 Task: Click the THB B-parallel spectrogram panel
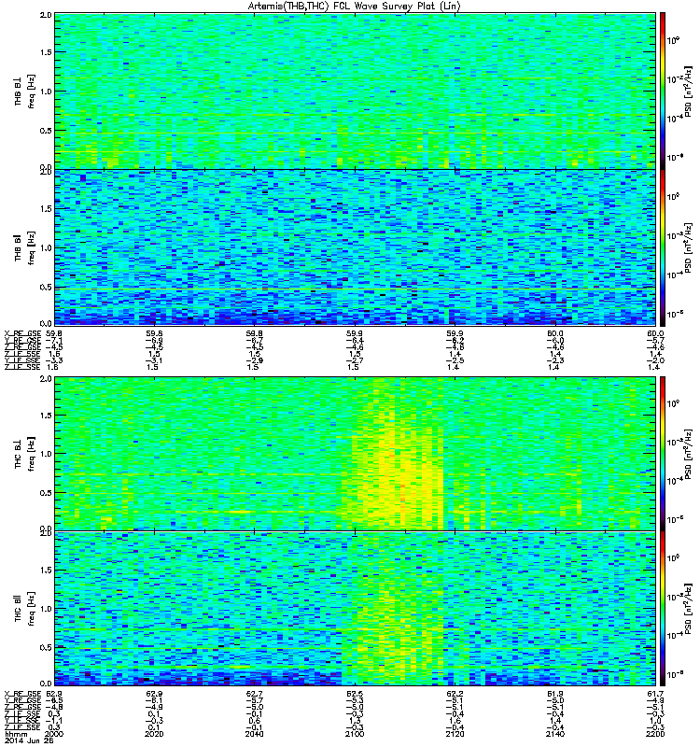(355, 247)
